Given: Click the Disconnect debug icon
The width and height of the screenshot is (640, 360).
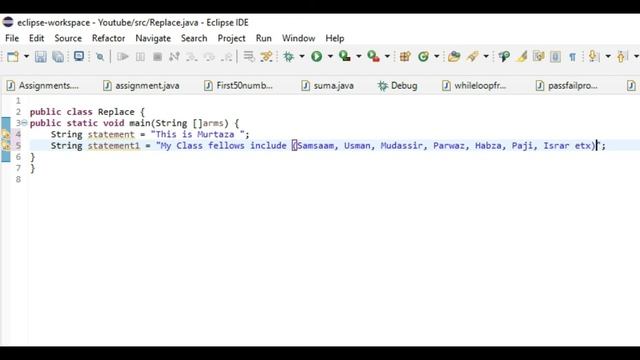Looking at the screenshot, I should click(174, 56).
